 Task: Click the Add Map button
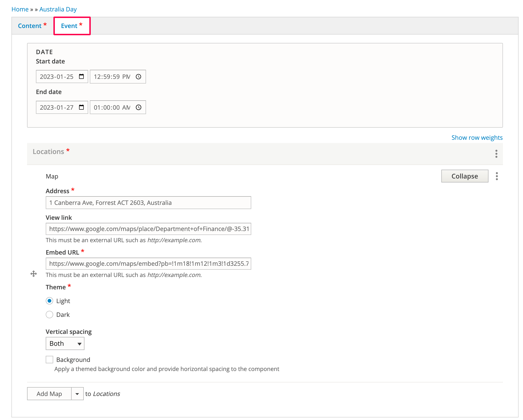49,394
